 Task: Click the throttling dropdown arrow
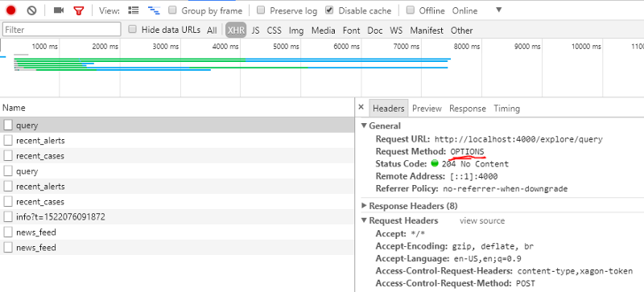pos(498,10)
